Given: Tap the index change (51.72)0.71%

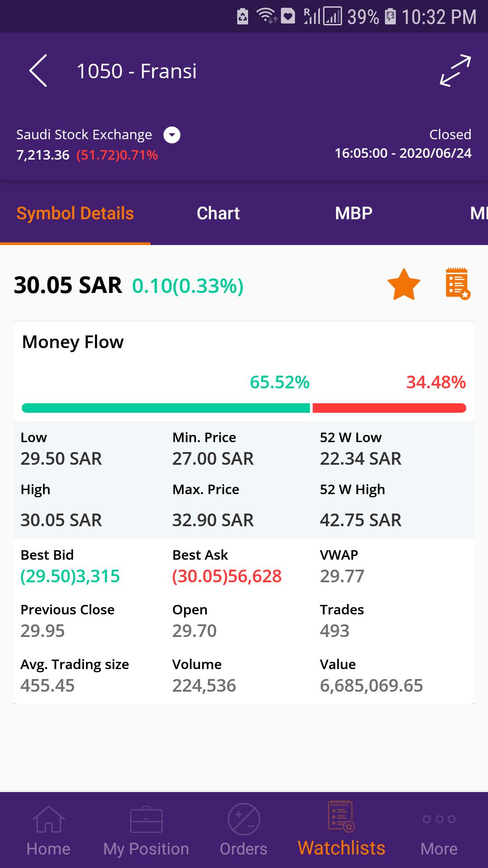Looking at the screenshot, I should click(x=117, y=155).
